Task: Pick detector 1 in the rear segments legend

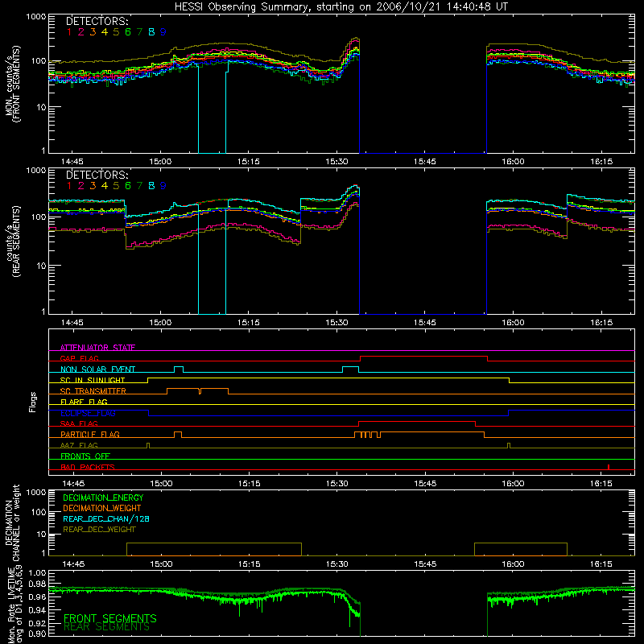Action: pyautogui.click(x=69, y=186)
